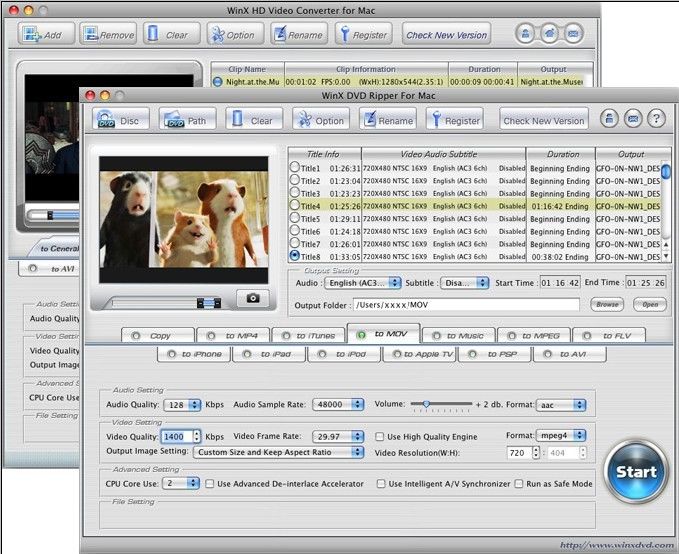Enable Use Advanced De-interlace Accelerator
The image size is (679, 554).
tap(210, 483)
